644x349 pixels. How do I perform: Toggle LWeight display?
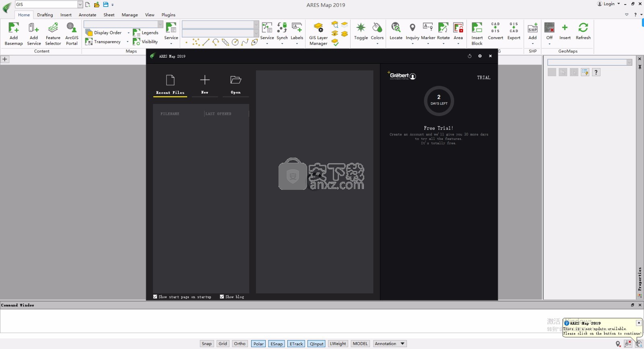pos(338,344)
